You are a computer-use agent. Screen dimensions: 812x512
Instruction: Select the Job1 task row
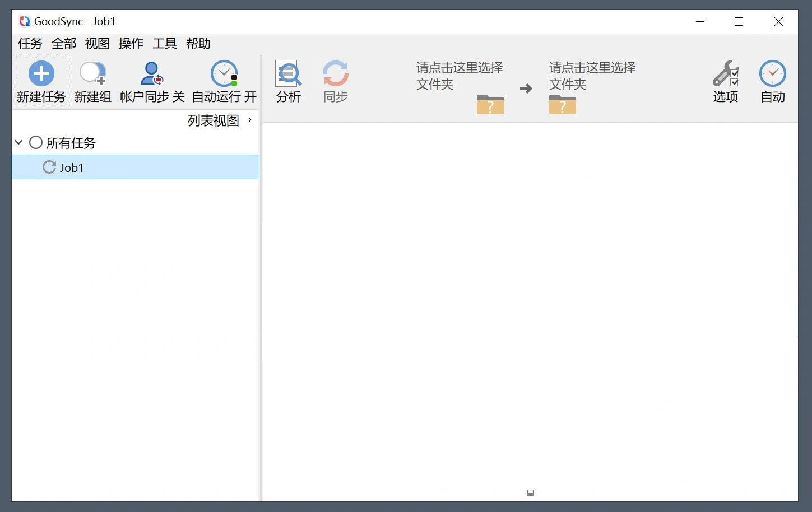(135, 167)
